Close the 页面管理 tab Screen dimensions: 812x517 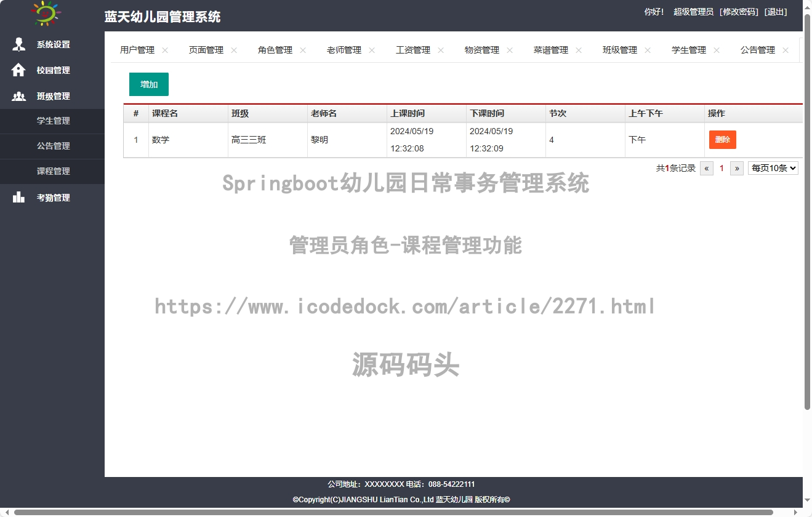click(x=234, y=50)
